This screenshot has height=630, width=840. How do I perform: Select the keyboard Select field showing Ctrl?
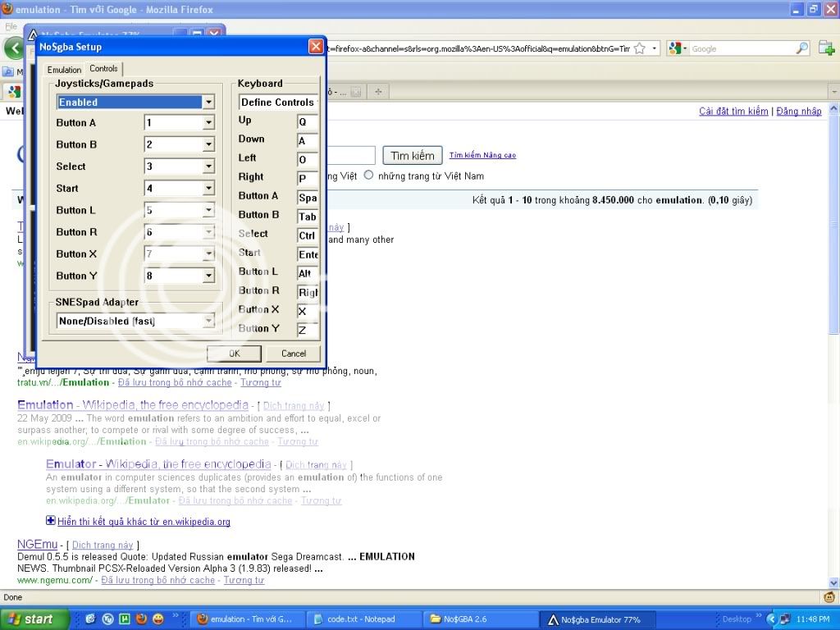click(x=308, y=235)
